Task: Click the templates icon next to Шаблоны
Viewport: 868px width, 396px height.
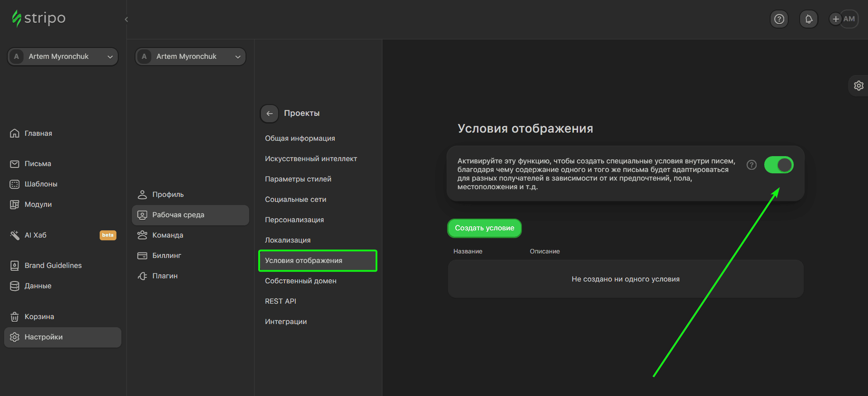Action: [x=14, y=184]
